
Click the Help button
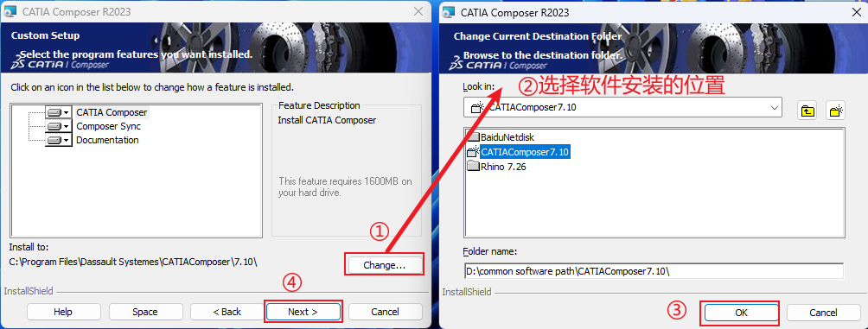tap(63, 312)
